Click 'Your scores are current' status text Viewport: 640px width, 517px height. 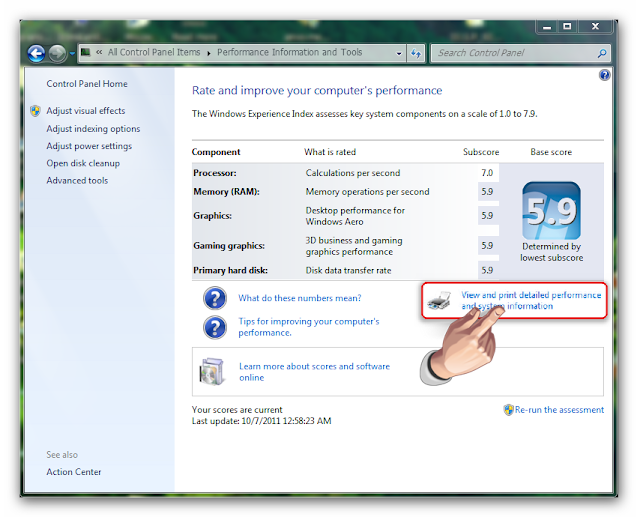pos(237,410)
